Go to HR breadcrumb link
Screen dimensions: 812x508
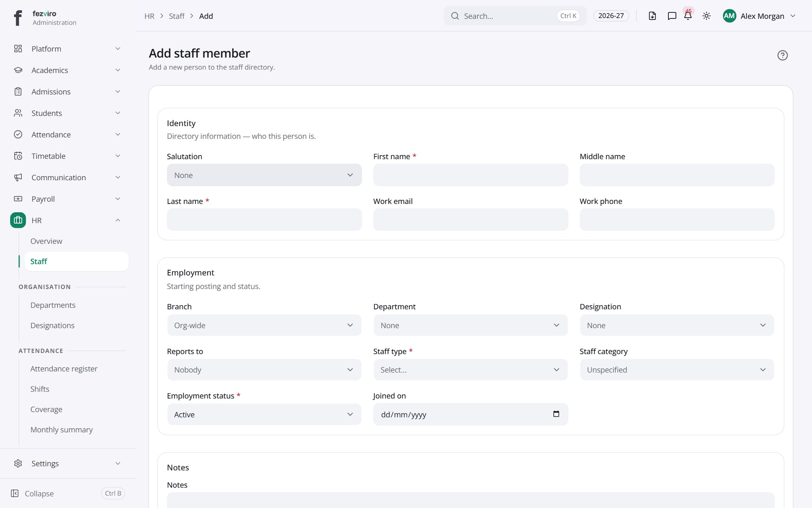tap(149, 16)
